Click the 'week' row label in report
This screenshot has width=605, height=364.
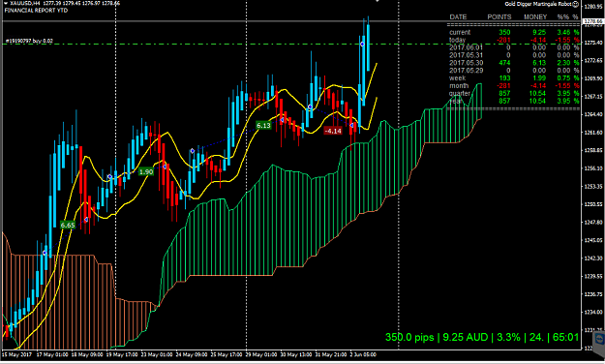tap(457, 78)
